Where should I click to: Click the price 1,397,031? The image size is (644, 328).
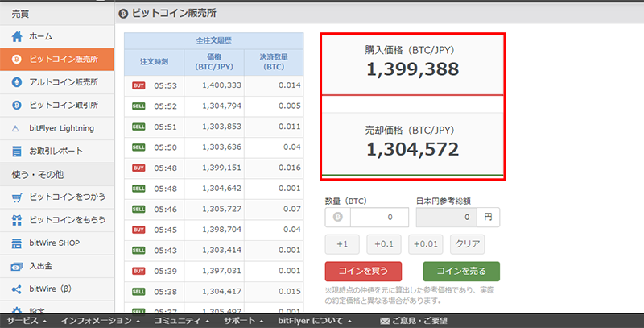click(x=222, y=271)
